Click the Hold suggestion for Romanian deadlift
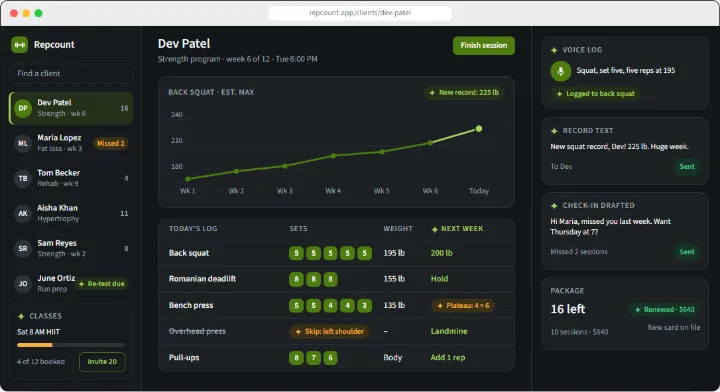The image size is (720, 392). point(439,279)
